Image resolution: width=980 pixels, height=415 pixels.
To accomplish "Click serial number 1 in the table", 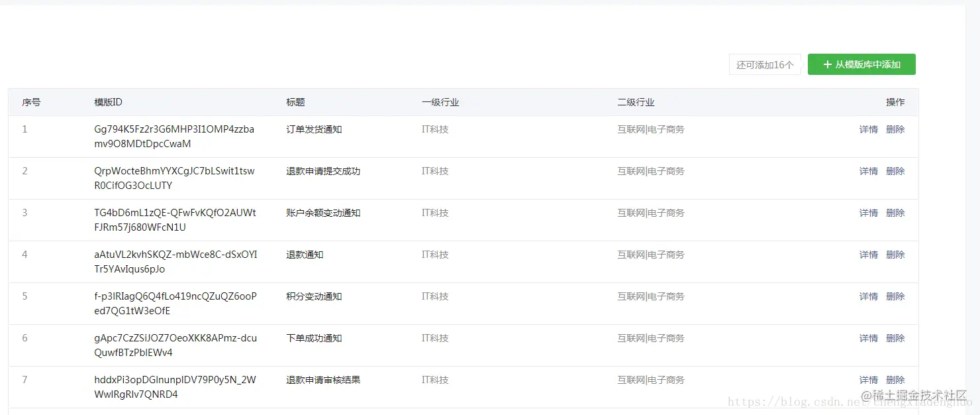I will coord(24,129).
